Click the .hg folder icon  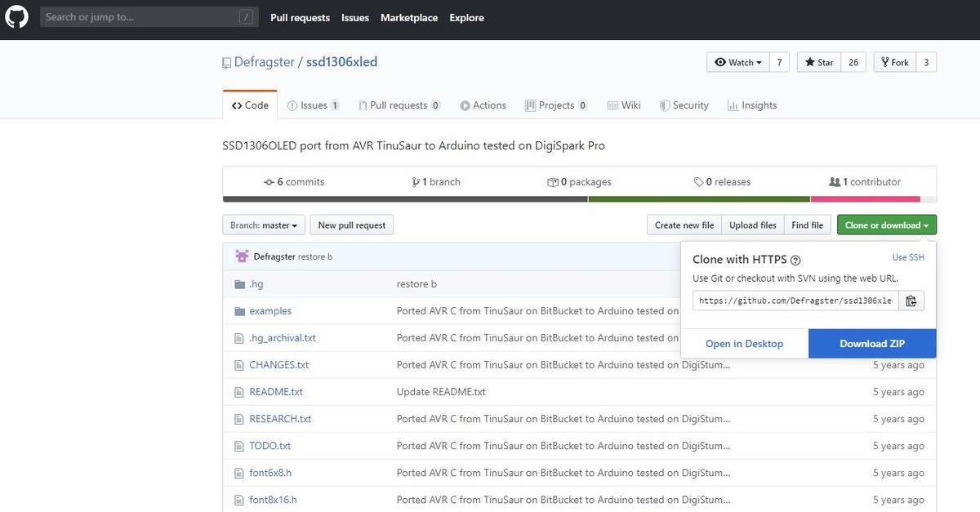click(x=240, y=284)
